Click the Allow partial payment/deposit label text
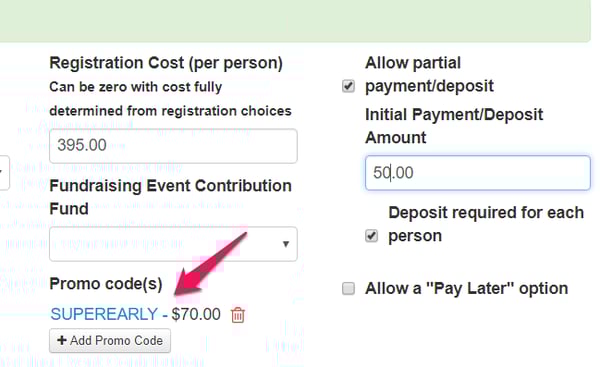The width and height of the screenshot is (600, 367). coord(429,74)
